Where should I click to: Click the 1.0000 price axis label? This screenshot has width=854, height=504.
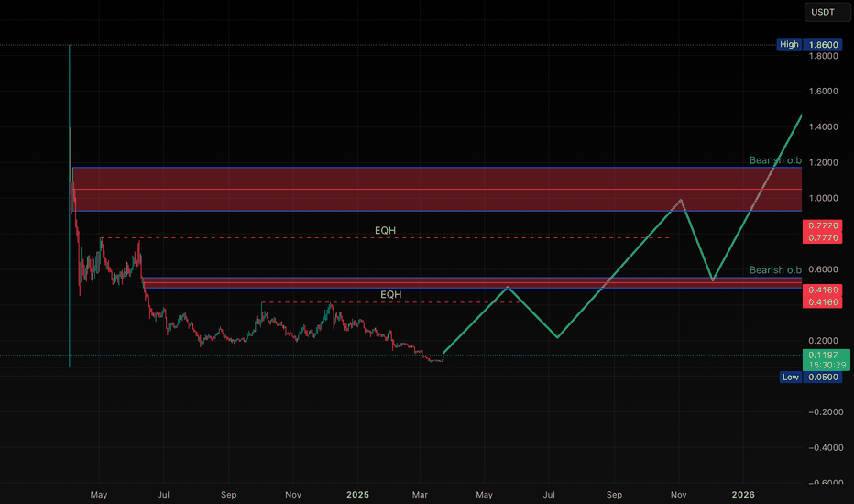pos(823,198)
